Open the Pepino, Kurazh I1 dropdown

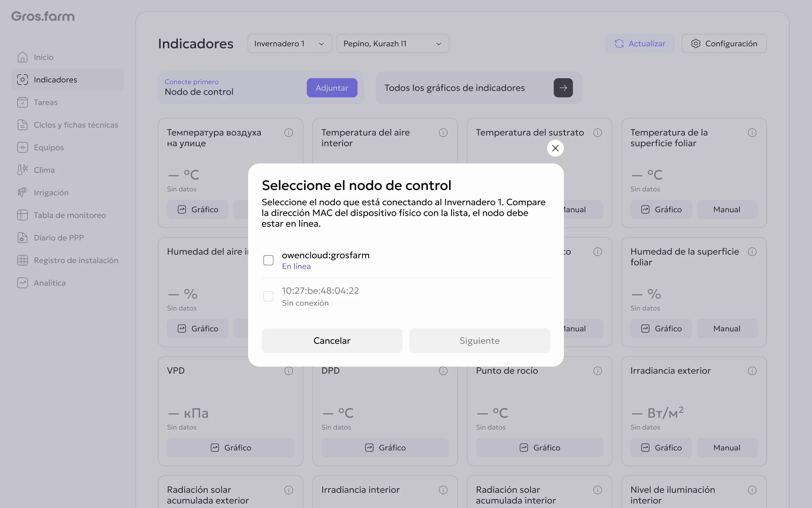(393, 44)
